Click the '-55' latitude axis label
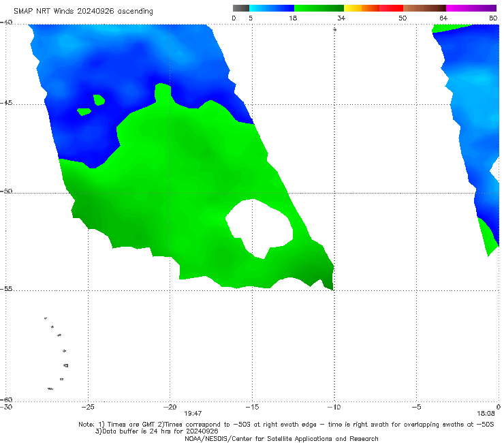Viewport: 504px width, 443px height. [6, 288]
